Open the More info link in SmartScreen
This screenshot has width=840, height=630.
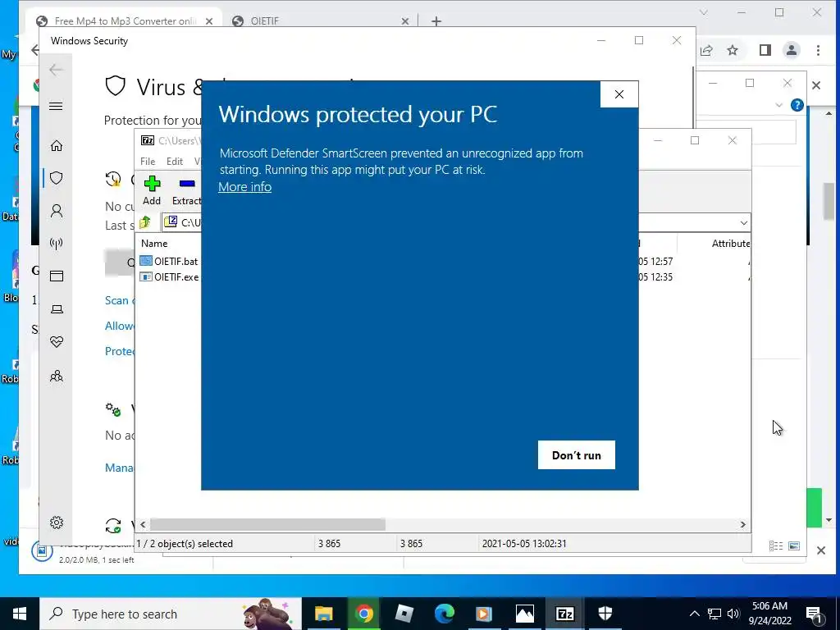(244, 186)
